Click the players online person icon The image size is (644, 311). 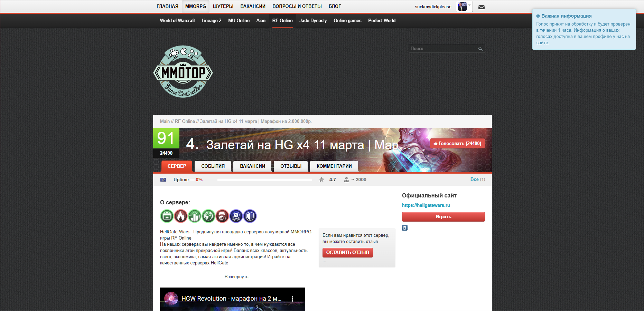tap(346, 179)
